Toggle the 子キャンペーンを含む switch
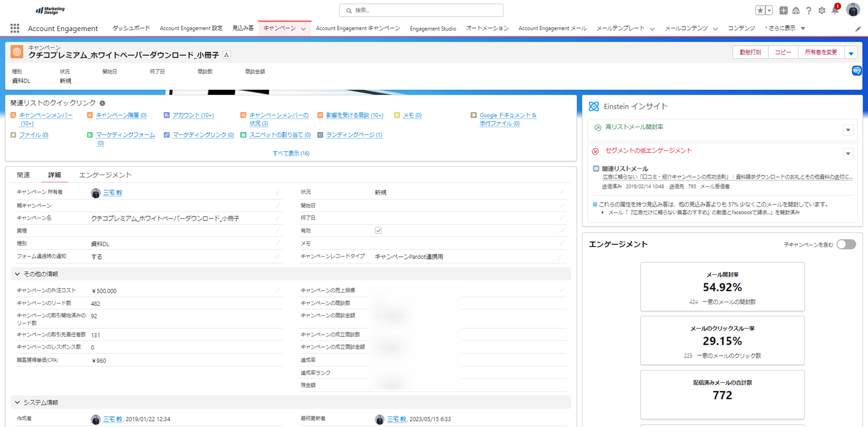Image resolution: width=868 pixels, height=427 pixels. click(846, 245)
